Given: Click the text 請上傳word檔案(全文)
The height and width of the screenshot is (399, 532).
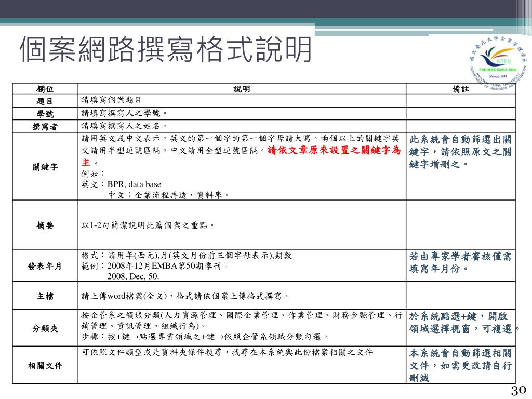Looking at the screenshot, I should click(124, 296).
